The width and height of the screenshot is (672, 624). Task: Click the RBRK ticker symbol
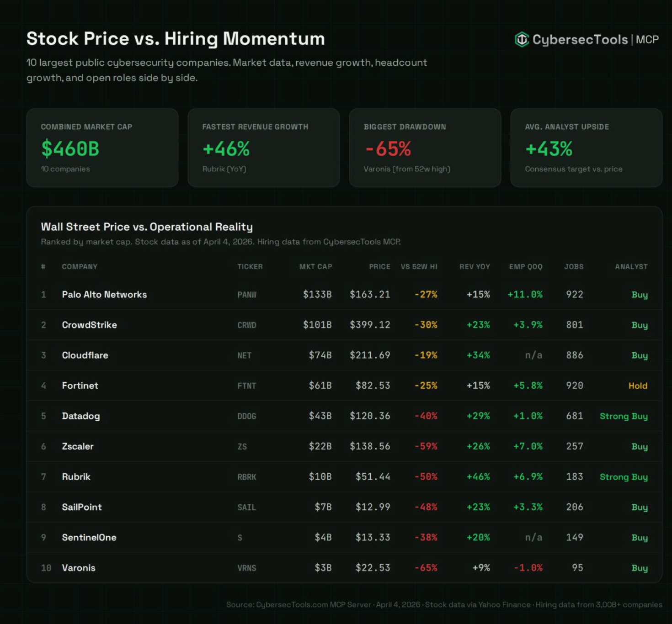pos(247,477)
